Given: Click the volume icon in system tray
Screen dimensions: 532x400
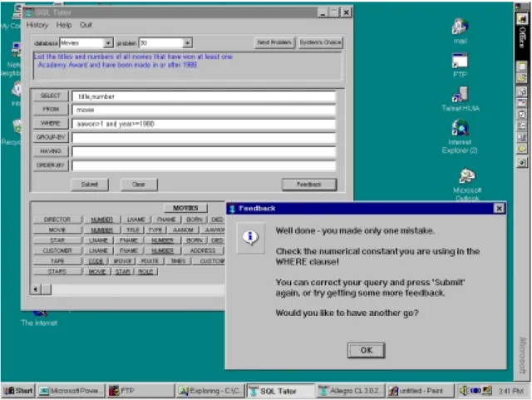Looking at the screenshot, I should (x=463, y=391).
